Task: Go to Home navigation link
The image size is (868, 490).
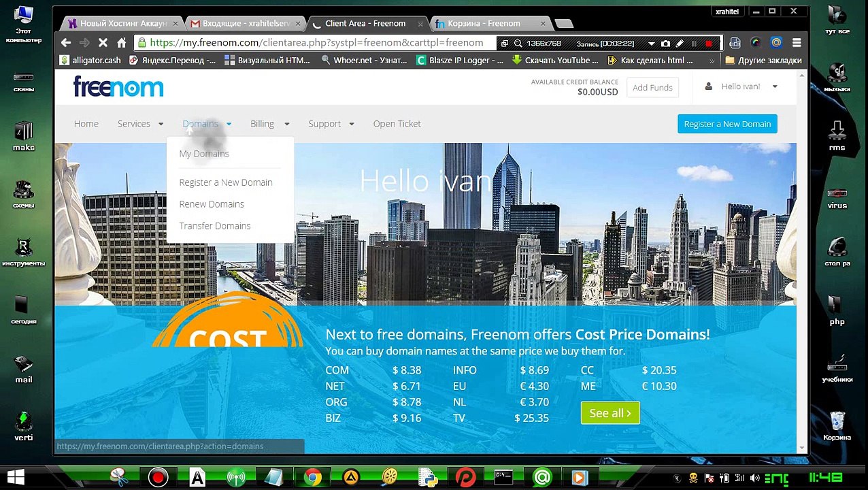Action: tap(86, 124)
